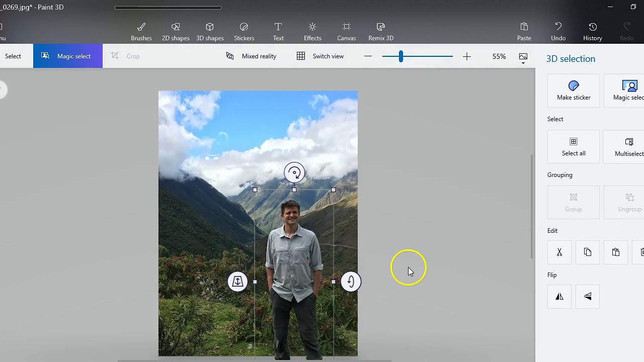This screenshot has width=644, height=362.
Task: Click the top-middle selection resize handle
Action: tap(294, 190)
